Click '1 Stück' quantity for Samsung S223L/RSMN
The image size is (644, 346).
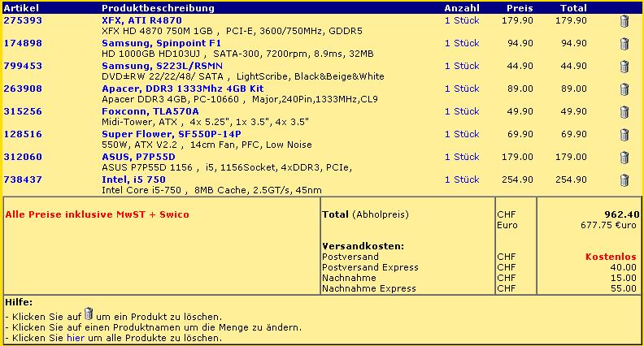[x=462, y=66]
